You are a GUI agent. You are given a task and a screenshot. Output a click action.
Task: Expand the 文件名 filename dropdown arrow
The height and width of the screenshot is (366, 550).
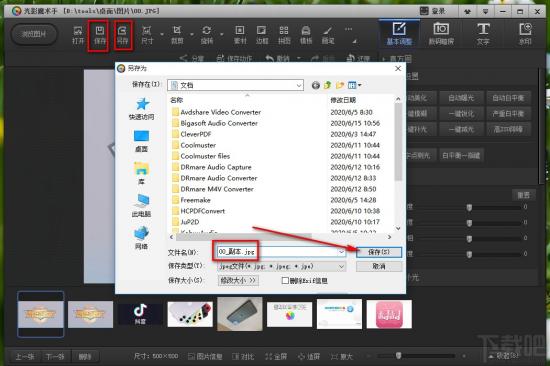341,252
